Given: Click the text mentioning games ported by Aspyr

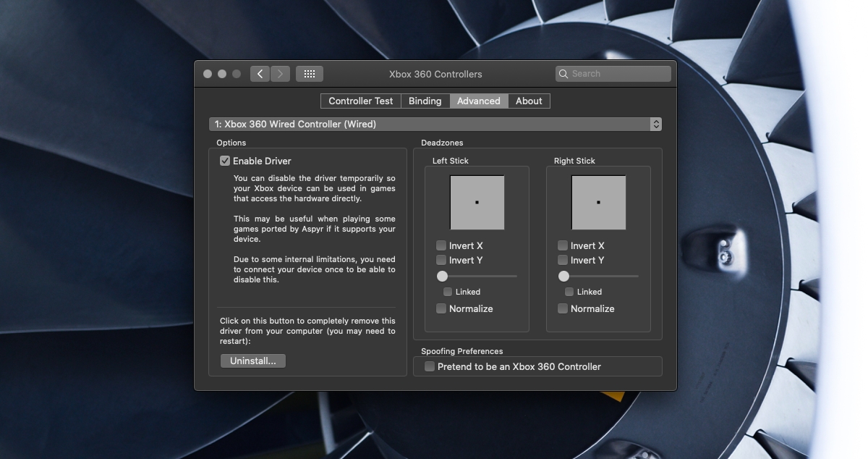Looking at the screenshot, I should point(315,229).
